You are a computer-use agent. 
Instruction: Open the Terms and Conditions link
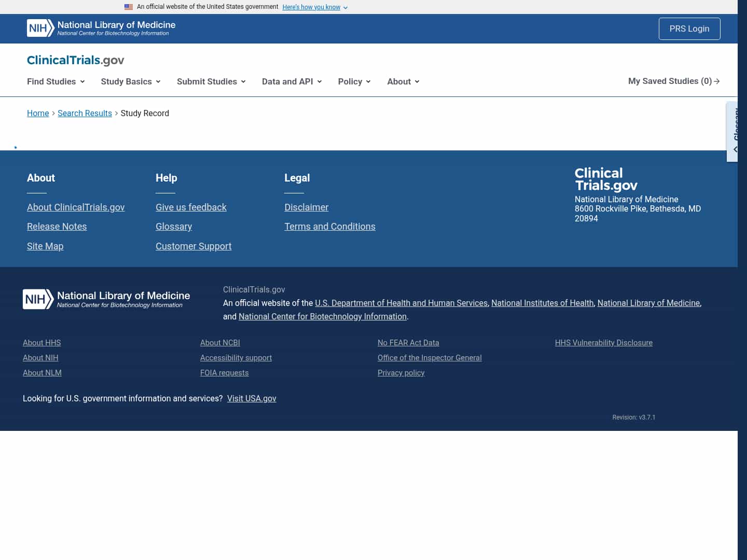(330, 227)
